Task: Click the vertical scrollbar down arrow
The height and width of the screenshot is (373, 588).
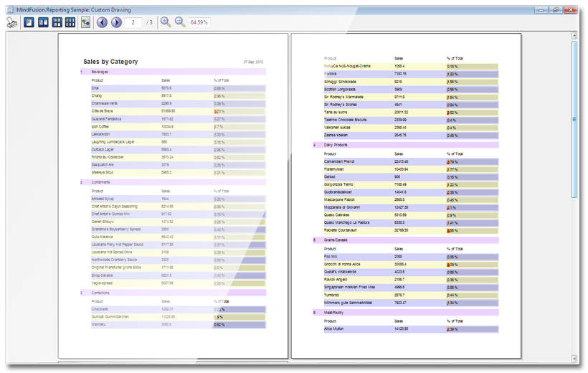Action: point(574,358)
